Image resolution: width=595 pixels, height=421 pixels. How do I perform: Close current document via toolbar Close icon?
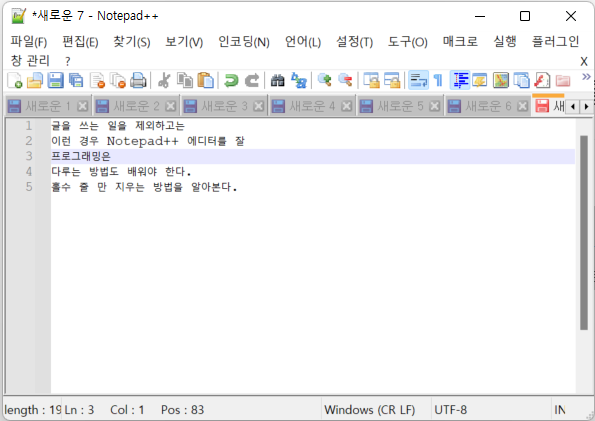click(98, 80)
